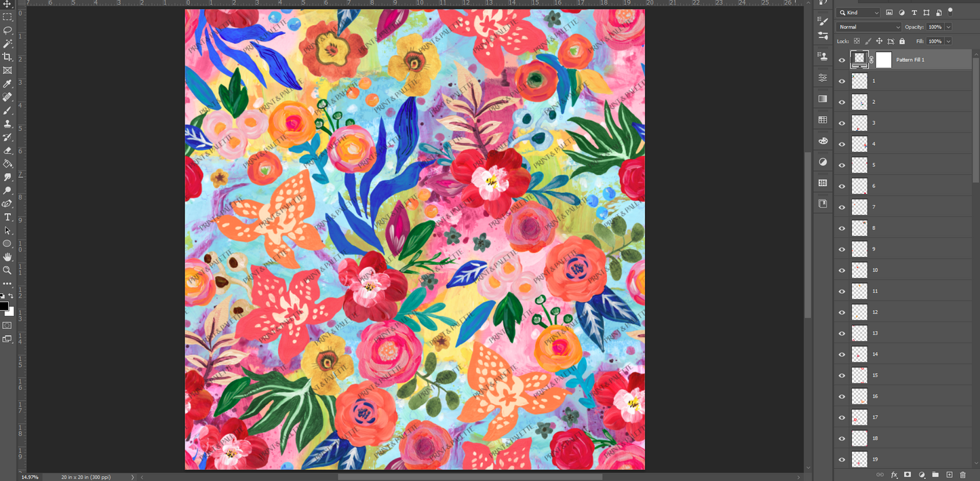Select the Move tool

(x=7, y=4)
